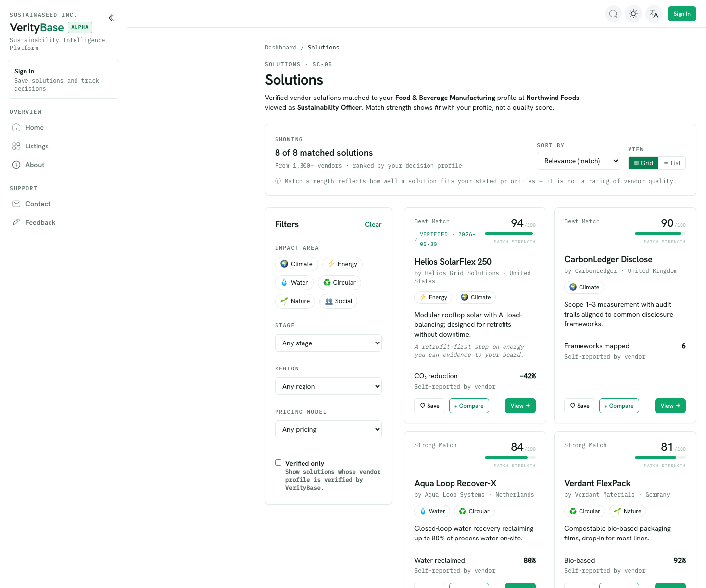Click the ALPHA badge next to VerityBase

(x=80, y=27)
